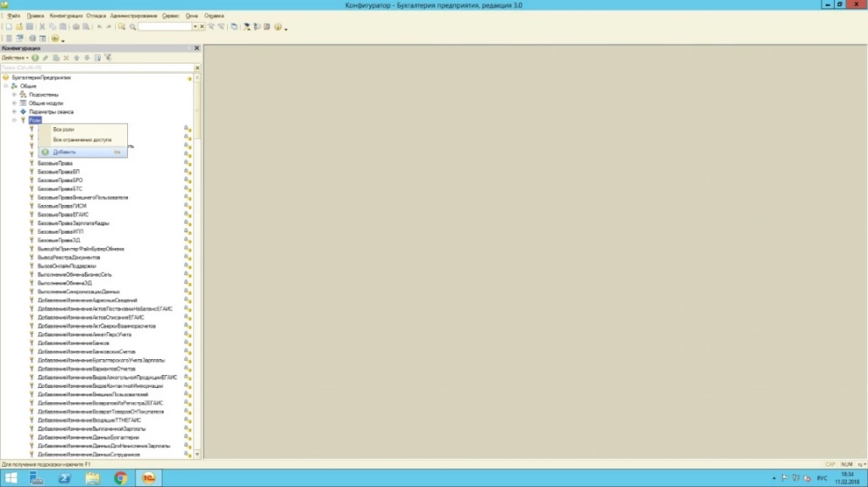Clear the toolbar search field with X
Image resolution: width=868 pixels, height=487 pixels.
(x=202, y=26)
